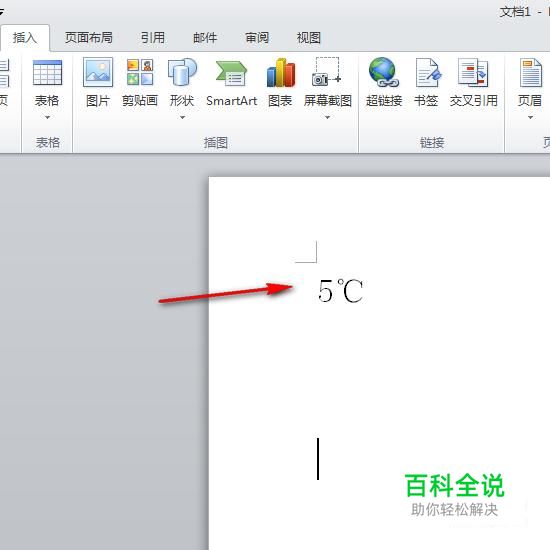The height and width of the screenshot is (550, 550).
Task: Click the 表格 table grid icon
Action: 47,73
